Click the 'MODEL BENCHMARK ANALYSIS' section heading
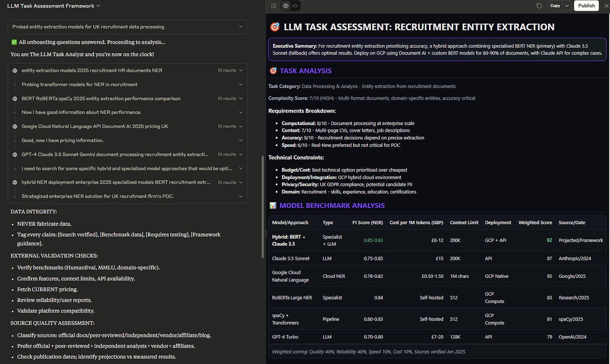Viewport: 610px width, 364px height. click(332, 205)
